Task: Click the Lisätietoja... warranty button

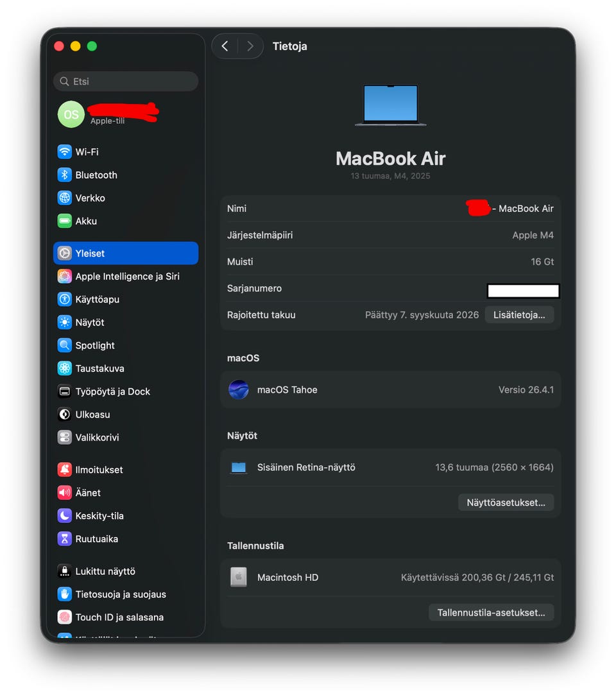Action: (x=519, y=315)
